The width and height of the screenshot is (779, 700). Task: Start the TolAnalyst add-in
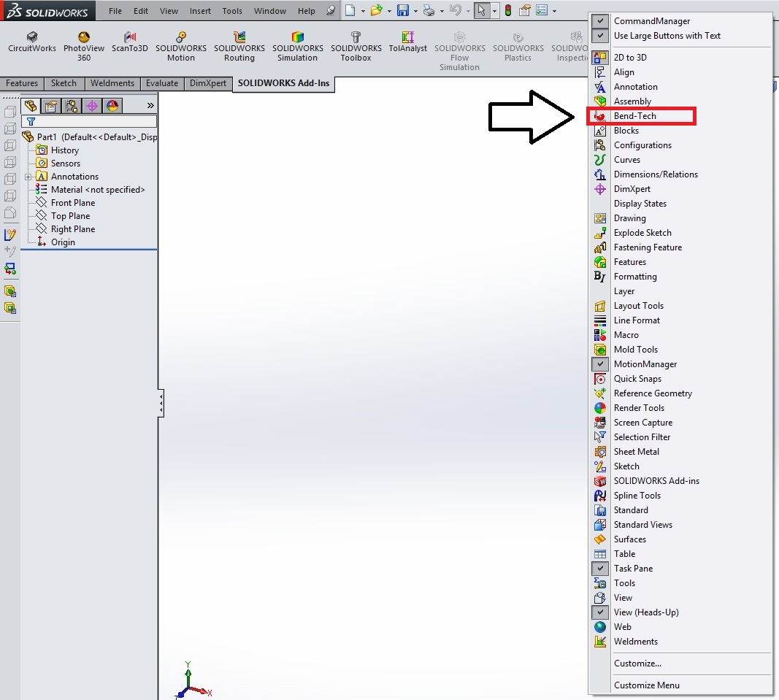(x=408, y=42)
